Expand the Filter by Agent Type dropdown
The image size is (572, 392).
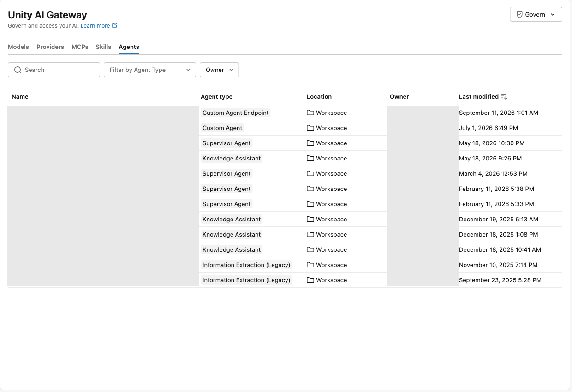[150, 70]
